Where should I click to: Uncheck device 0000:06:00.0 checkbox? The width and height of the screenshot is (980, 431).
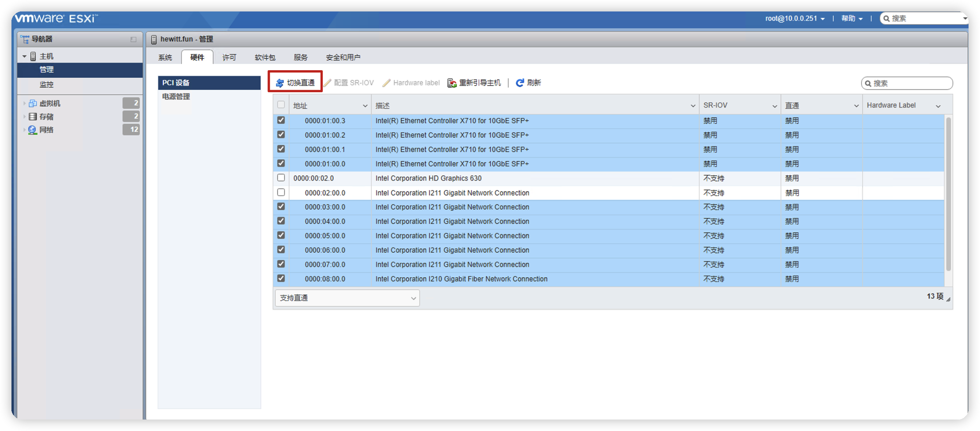281,249
